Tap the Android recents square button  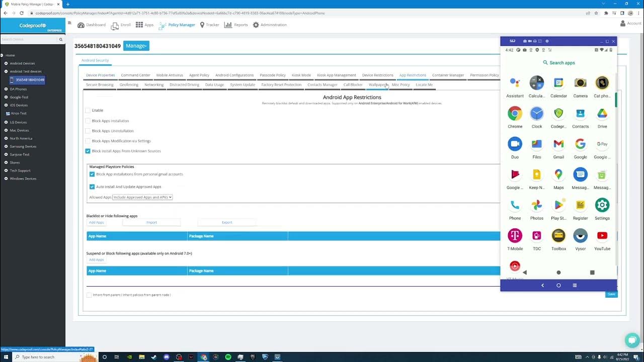coord(592,273)
